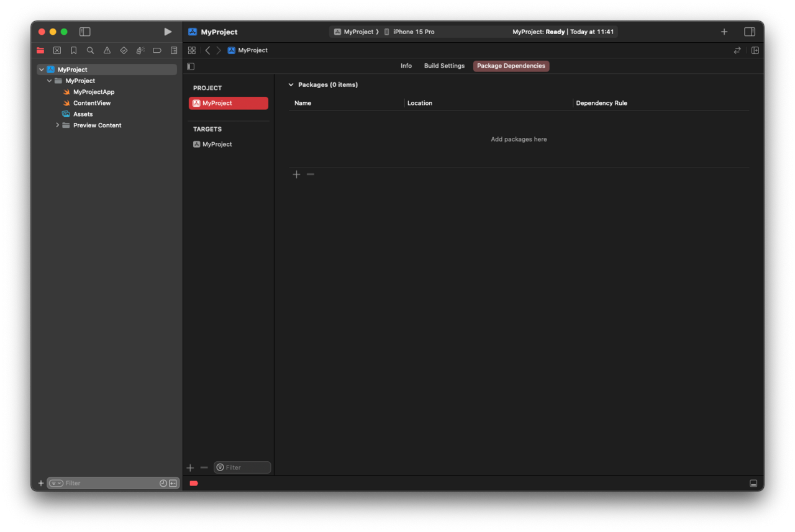Image resolution: width=795 pixels, height=532 pixels.
Task: Show the Test navigator checkmark diamond icon
Action: click(123, 50)
